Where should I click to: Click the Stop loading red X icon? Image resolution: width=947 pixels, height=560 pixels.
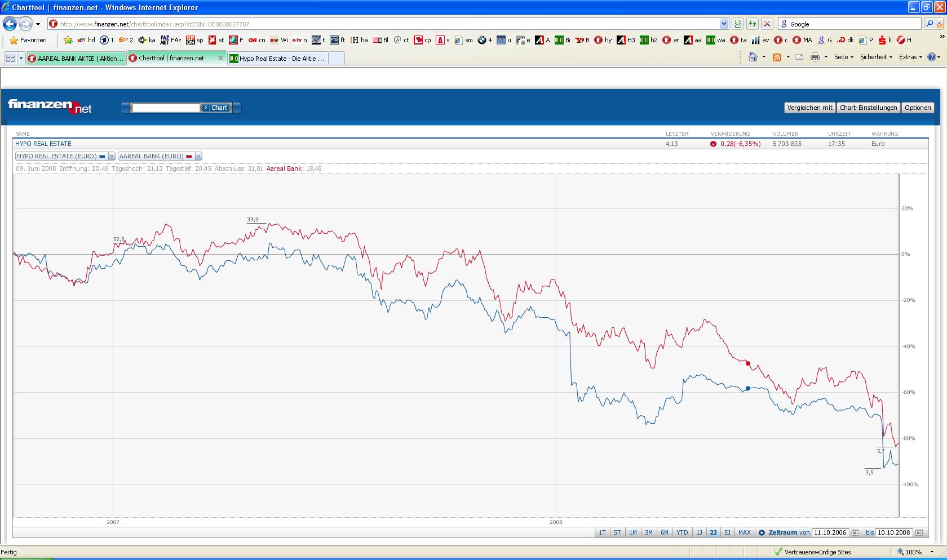[767, 24]
